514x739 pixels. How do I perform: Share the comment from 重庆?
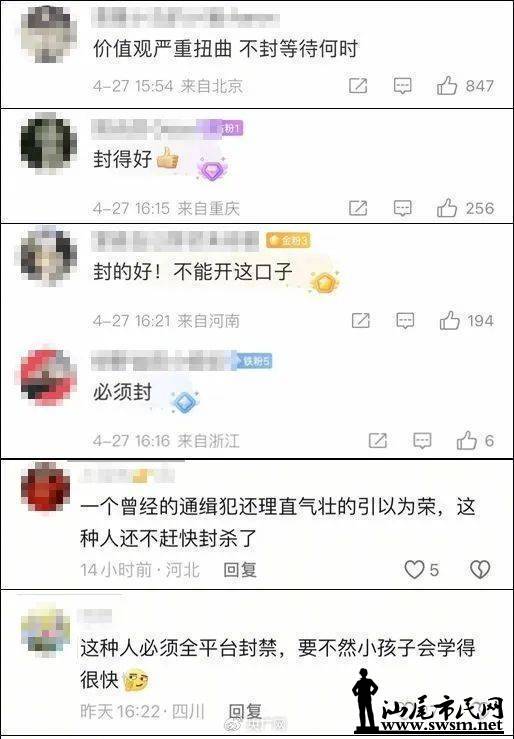(x=358, y=208)
